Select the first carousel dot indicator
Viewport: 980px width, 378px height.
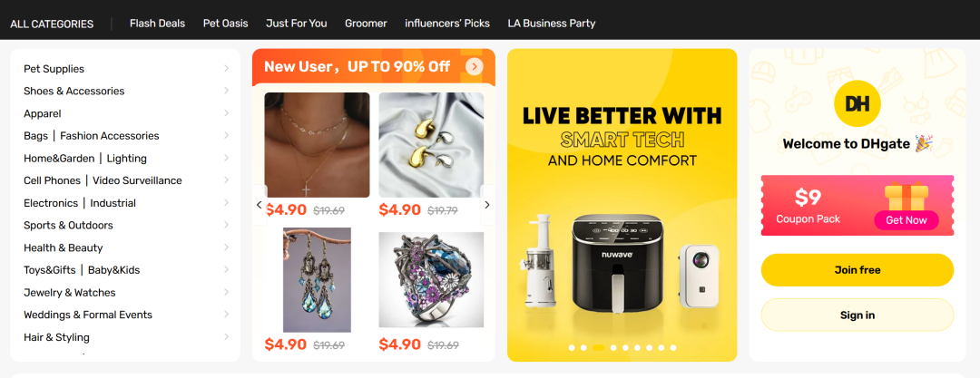click(x=572, y=347)
